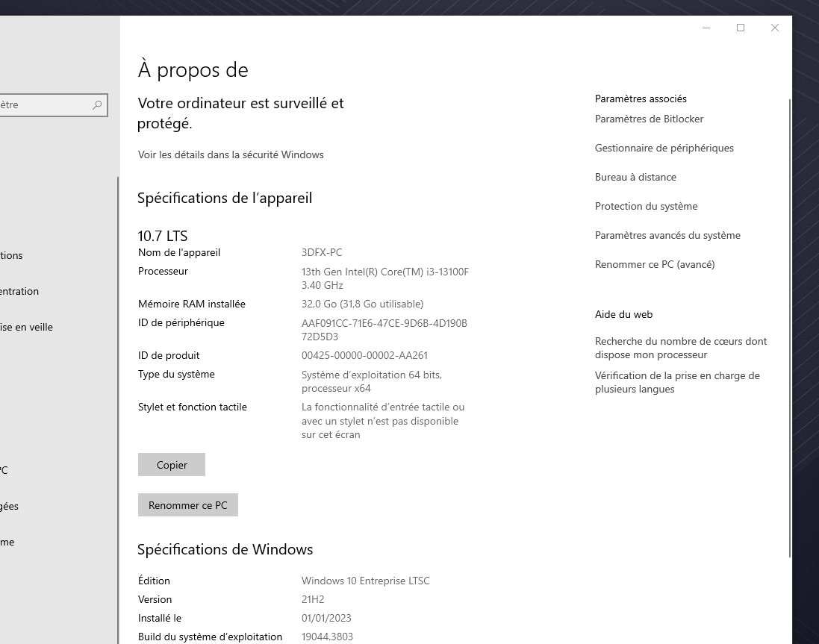Click 'Spécifications de l'appareil' heading
Image resolution: width=819 pixels, height=644 pixels.
pos(225,198)
